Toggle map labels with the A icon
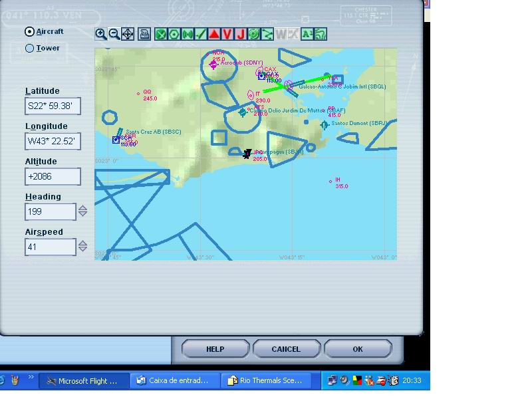The image size is (532, 399). coord(307,34)
